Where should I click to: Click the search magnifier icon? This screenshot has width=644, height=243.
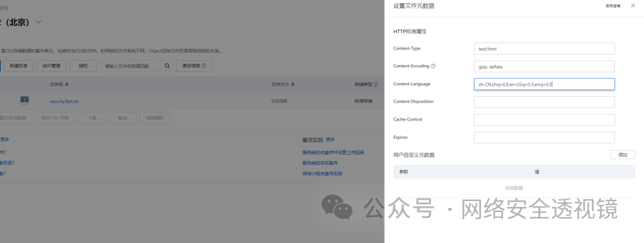(167, 66)
